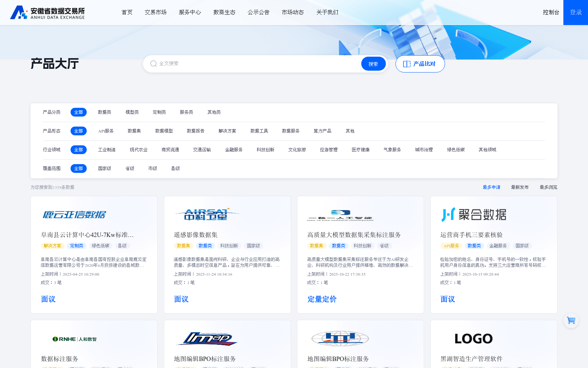This screenshot has height=368, width=588.
Task: Select 全部 in 行业领域 row
Action: (79, 150)
